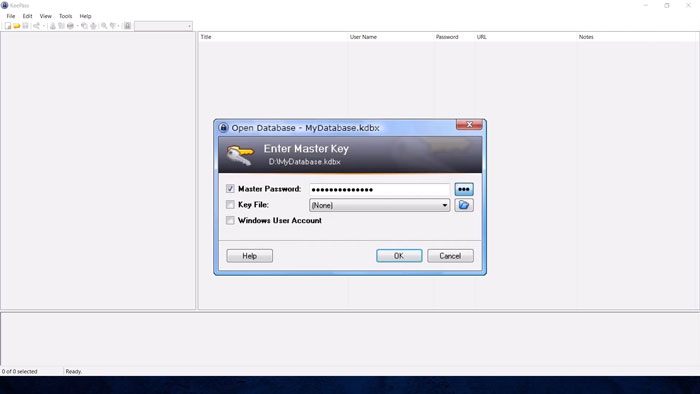Open the Edit menu
Image resolution: width=700 pixels, height=394 pixels.
[28, 16]
